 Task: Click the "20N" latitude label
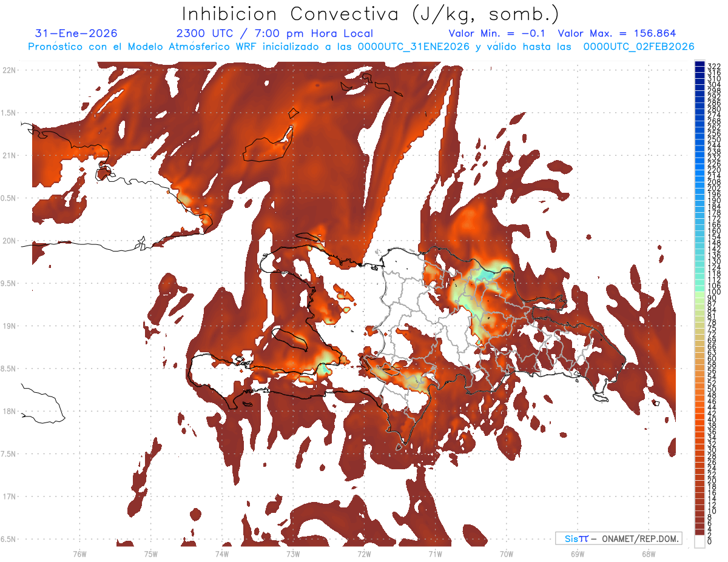pyautogui.click(x=9, y=241)
